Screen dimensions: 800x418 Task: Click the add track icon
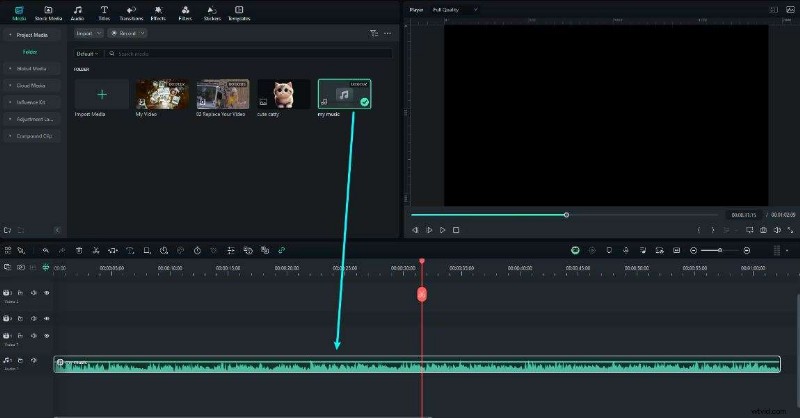click(8, 267)
